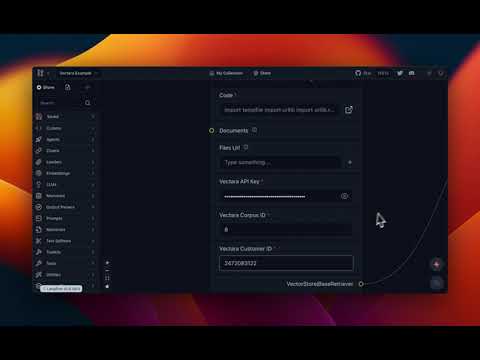The height and width of the screenshot is (360, 480).
Task: Click the fit view canvas control
Action: tap(107, 278)
